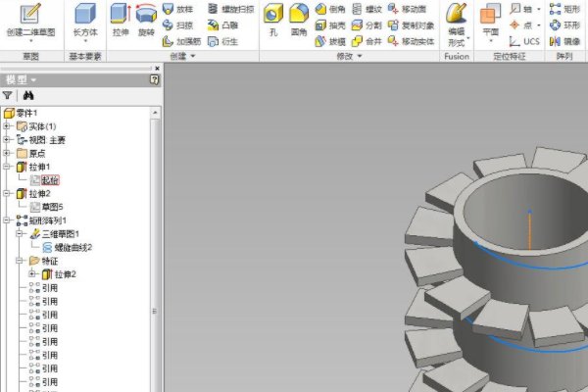Collapse the 矩形阵列1 pattern node
588x392 pixels.
[x=8, y=220]
